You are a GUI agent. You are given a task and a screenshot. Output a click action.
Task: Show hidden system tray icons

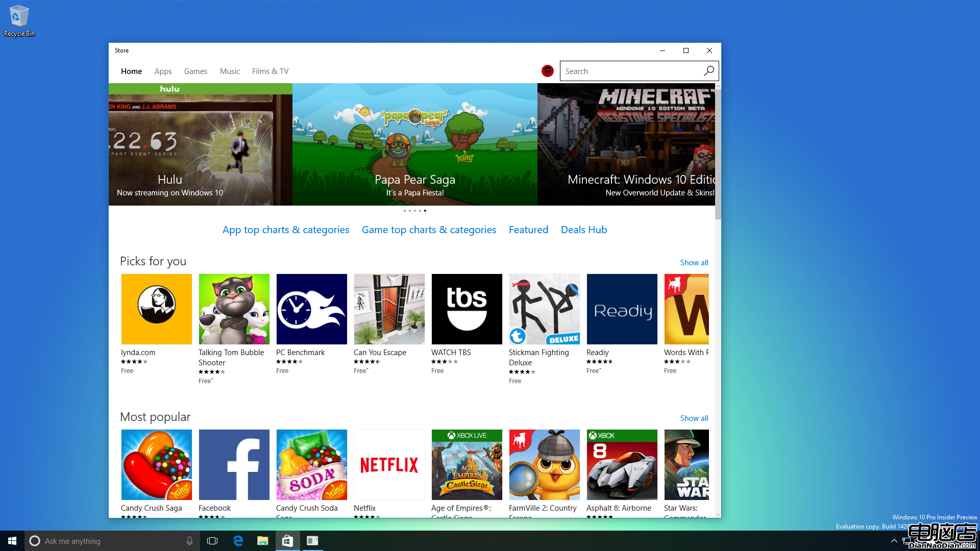coord(894,541)
